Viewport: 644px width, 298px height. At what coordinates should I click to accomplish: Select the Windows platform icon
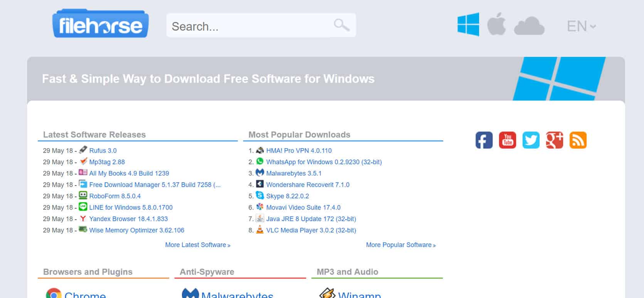coord(468,24)
